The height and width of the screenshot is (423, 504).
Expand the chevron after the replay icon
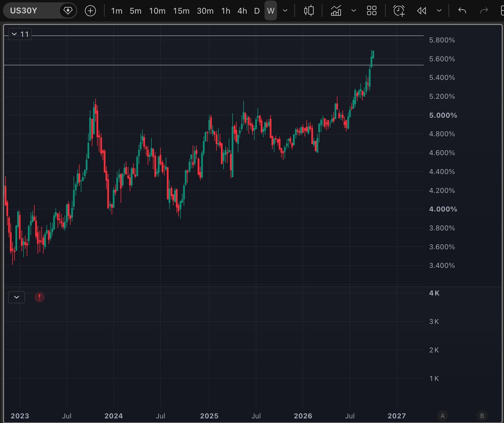439,11
